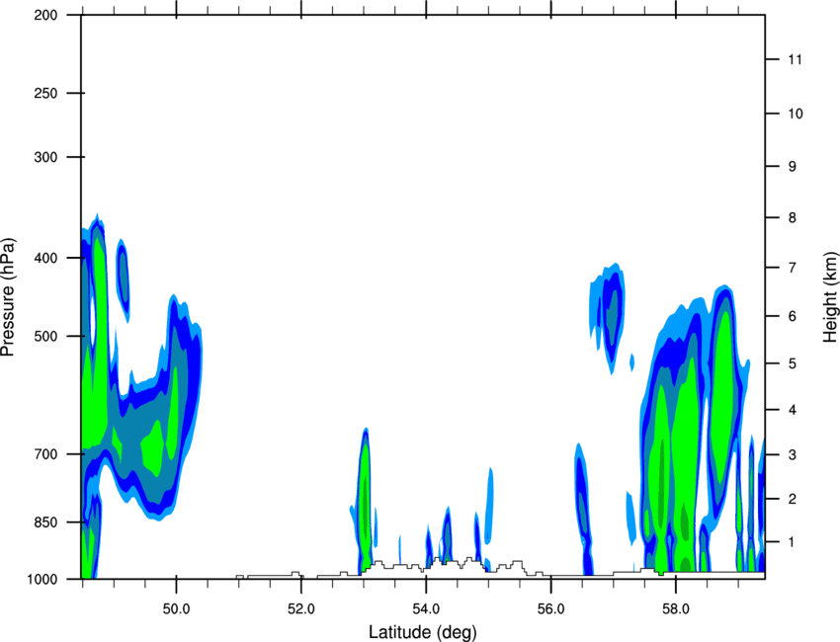This screenshot has width=840, height=642.
Task: Click the 10 km height label
Action: pos(795,114)
